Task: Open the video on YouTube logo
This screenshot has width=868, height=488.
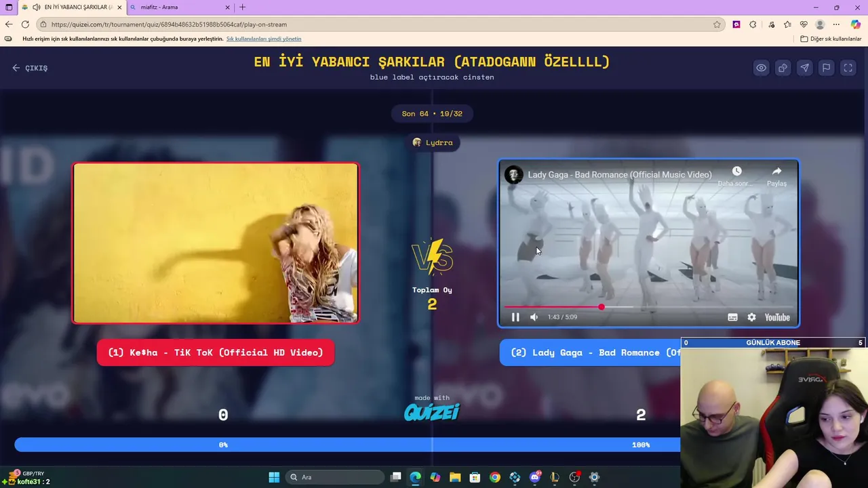Action: 777,317
